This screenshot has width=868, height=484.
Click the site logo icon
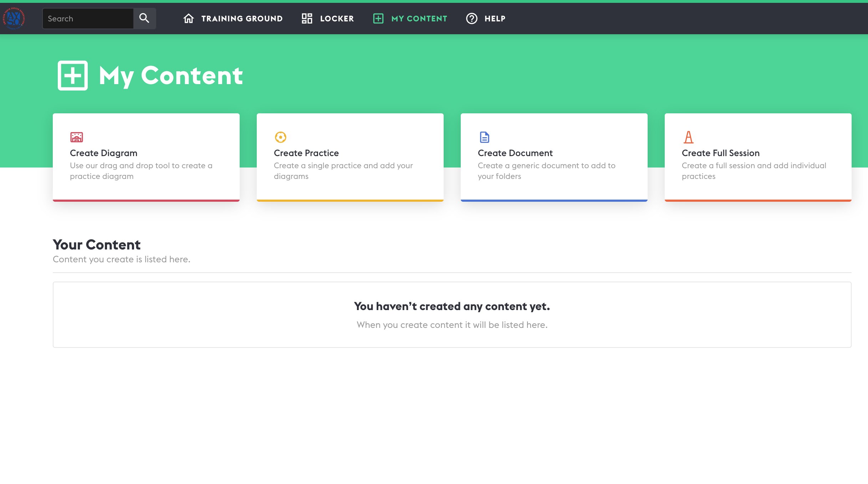tap(13, 18)
